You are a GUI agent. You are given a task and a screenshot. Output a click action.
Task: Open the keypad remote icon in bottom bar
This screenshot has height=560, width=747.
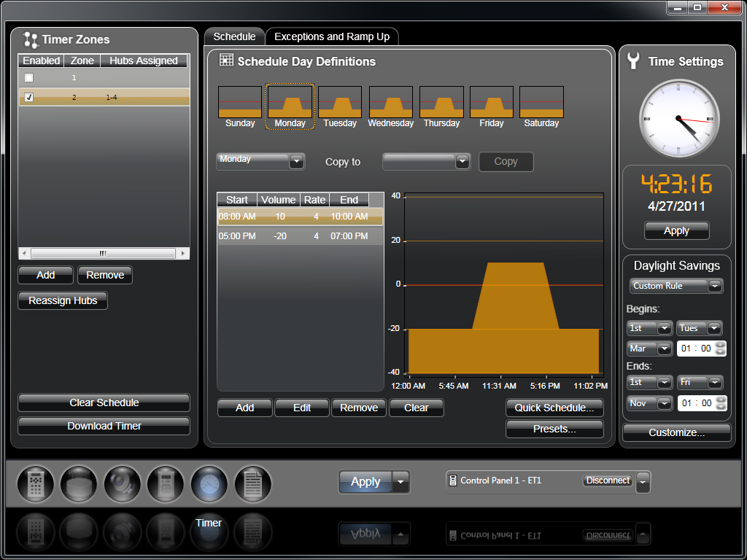coord(36,484)
